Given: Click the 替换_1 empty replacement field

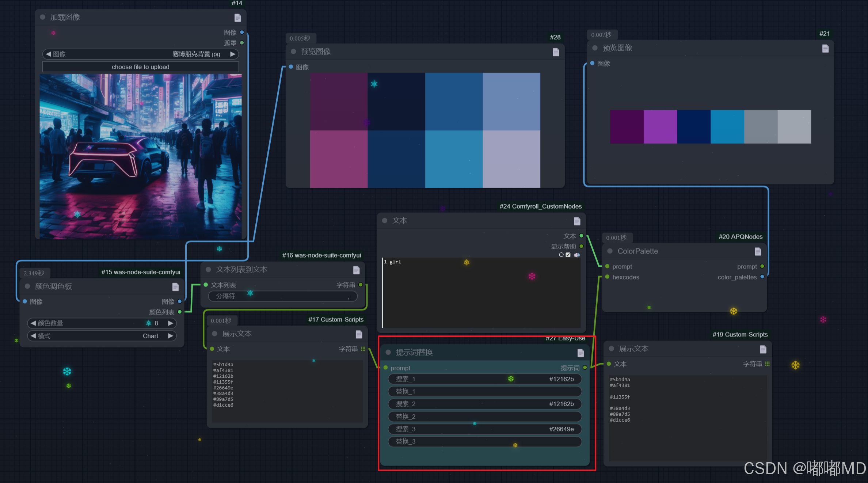Looking at the screenshot, I should [484, 391].
